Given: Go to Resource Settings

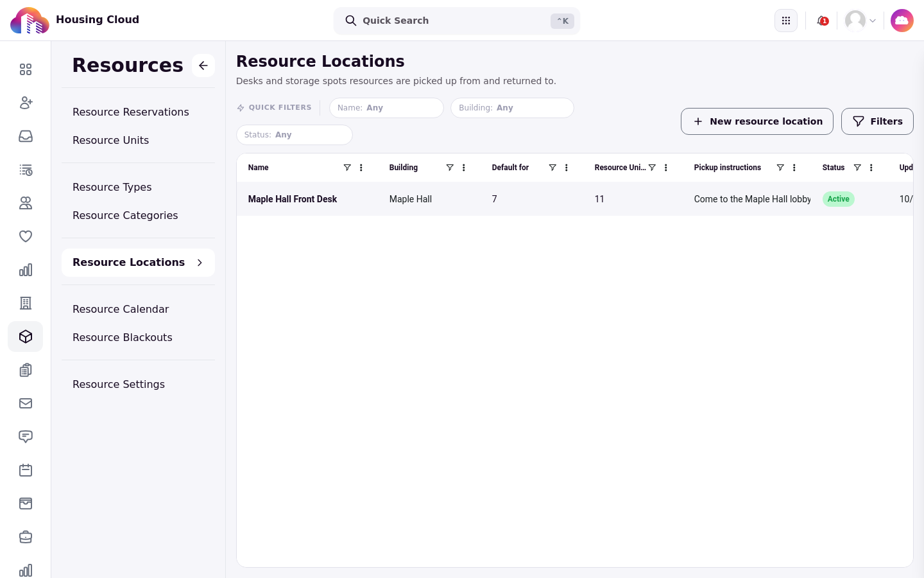Looking at the screenshot, I should pyautogui.click(x=119, y=384).
